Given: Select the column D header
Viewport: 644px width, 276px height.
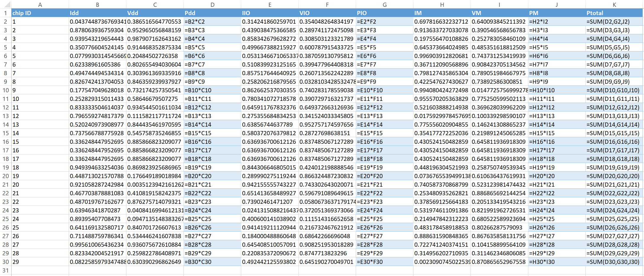Looking at the screenshot, I should point(212,4).
